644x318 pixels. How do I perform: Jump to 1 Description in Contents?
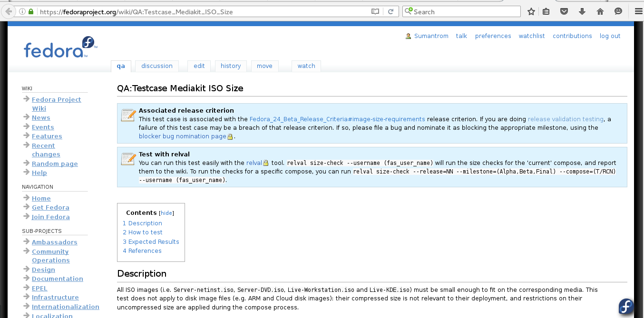click(x=142, y=223)
